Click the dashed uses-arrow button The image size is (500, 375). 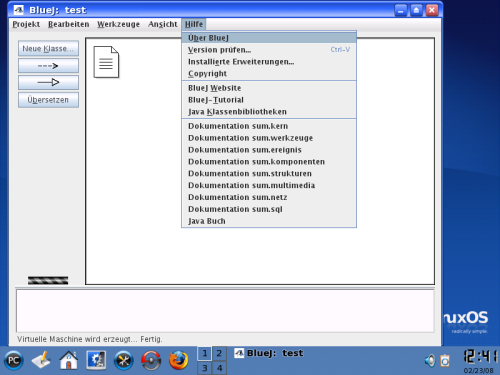point(48,66)
